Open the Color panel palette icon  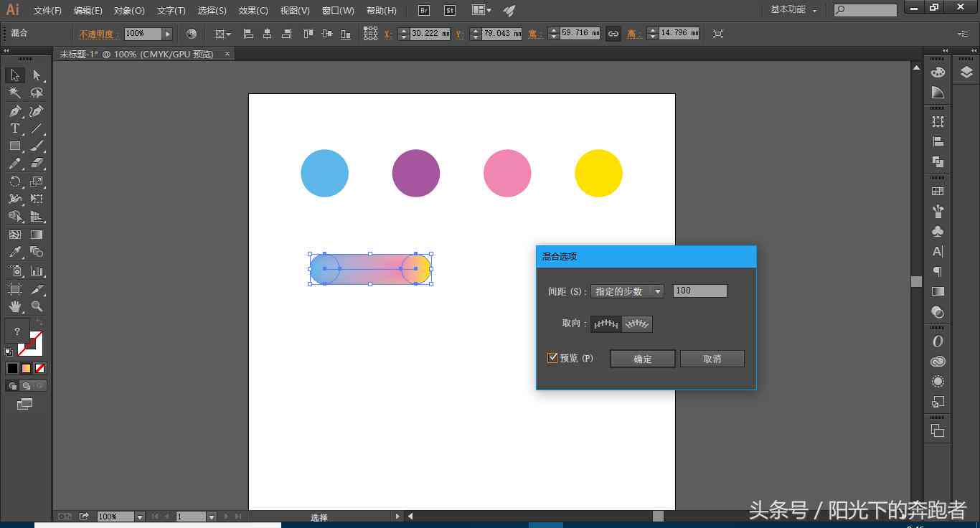click(x=938, y=72)
